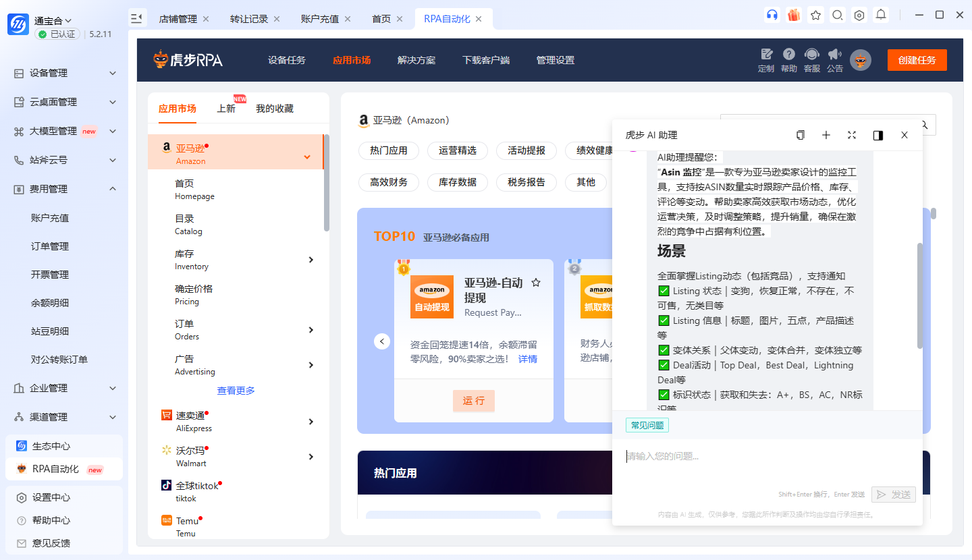This screenshot has width=972, height=560.
Task: Click the 通宝合 app logo icon
Action: (18, 25)
